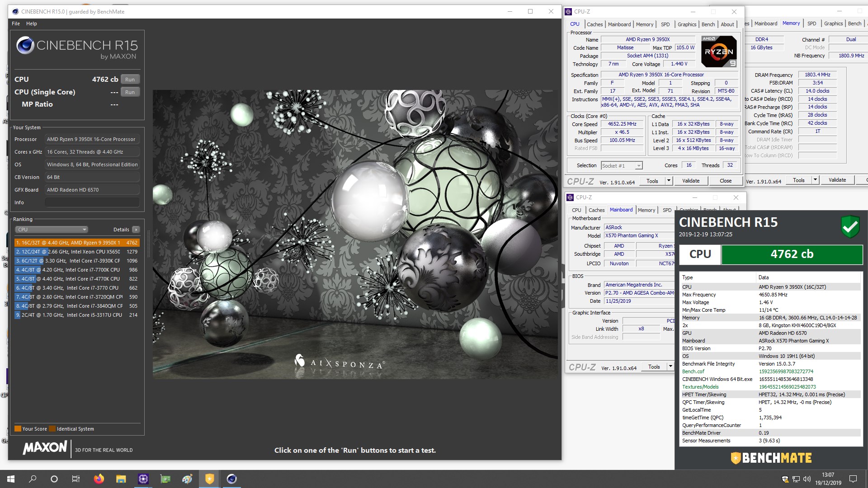Switch to CPU-Z taskbar icon
868x488 pixels.
pyautogui.click(x=143, y=479)
